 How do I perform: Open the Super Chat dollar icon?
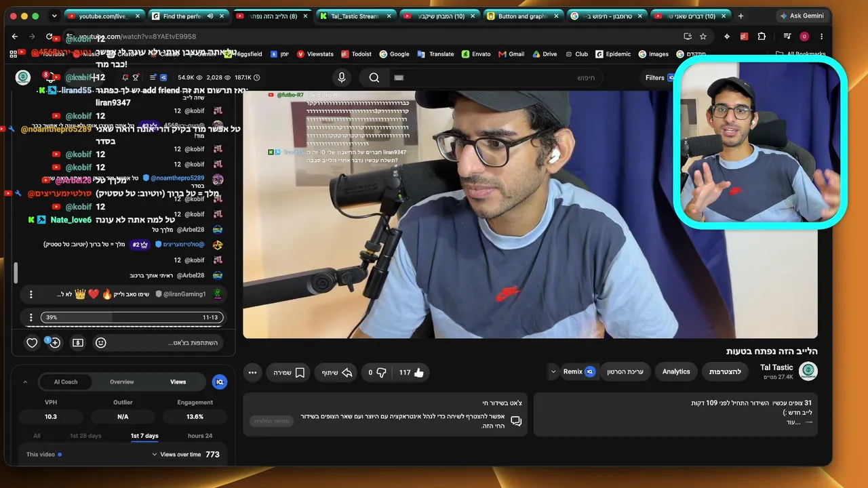point(78,343)
